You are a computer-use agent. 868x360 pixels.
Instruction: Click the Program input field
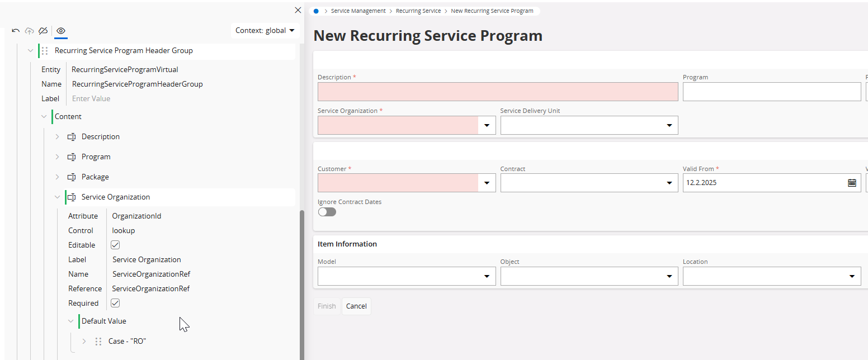click(772, 92)
